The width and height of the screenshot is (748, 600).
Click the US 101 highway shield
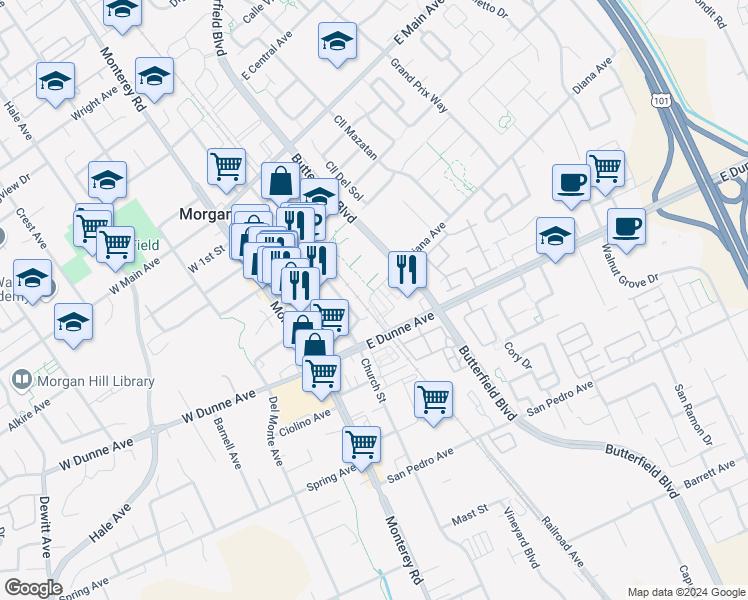pyautogui.click(x=661, y=101)
